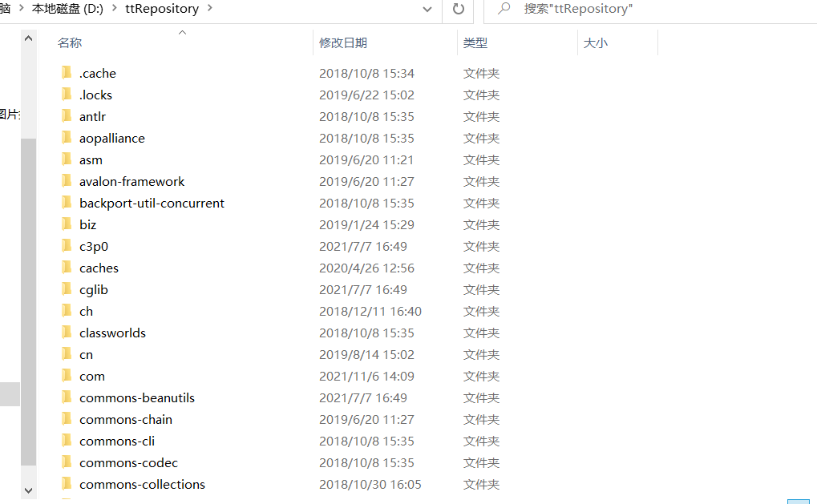Click the cglib folder icon

point(67,289)
